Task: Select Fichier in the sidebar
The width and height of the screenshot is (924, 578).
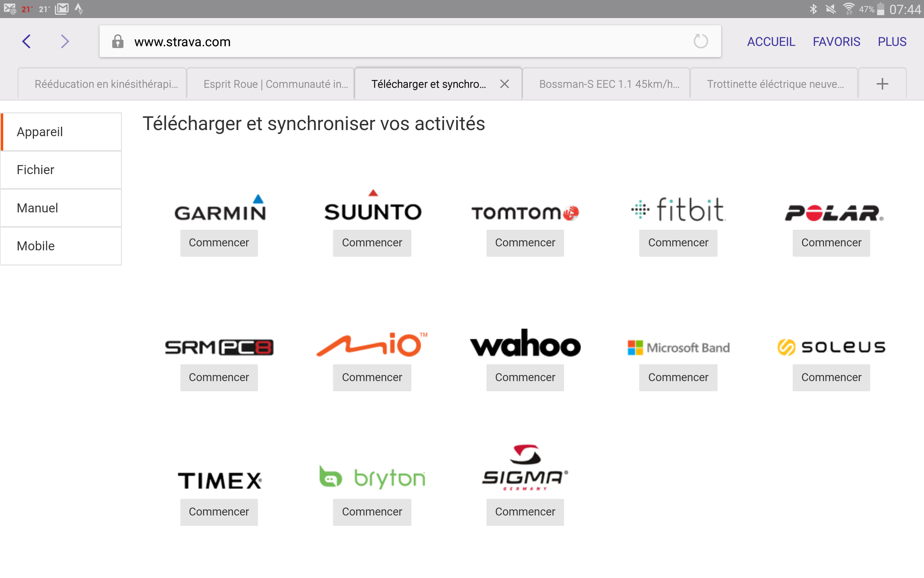Action: (61, 170)
